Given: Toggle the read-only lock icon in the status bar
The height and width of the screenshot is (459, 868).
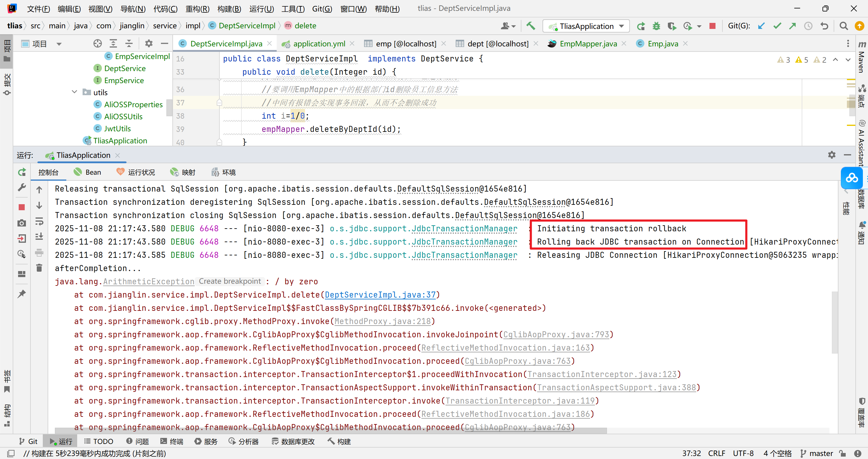Looking at the screenshot, I should coord(842,453).
